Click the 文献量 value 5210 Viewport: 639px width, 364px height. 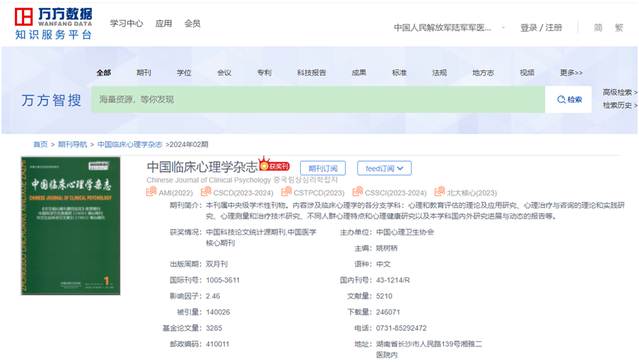(x=384, y=296)
